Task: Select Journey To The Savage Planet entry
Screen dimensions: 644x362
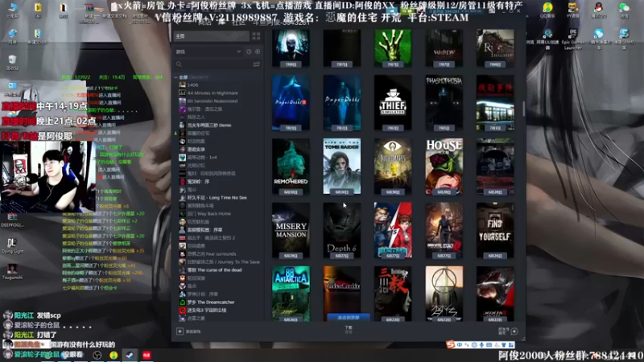Action: [223, 262]
